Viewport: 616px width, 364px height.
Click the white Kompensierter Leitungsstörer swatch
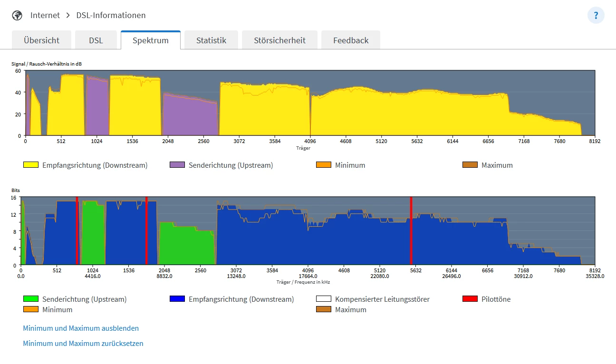pyautogui.click(x=324, y=299)
